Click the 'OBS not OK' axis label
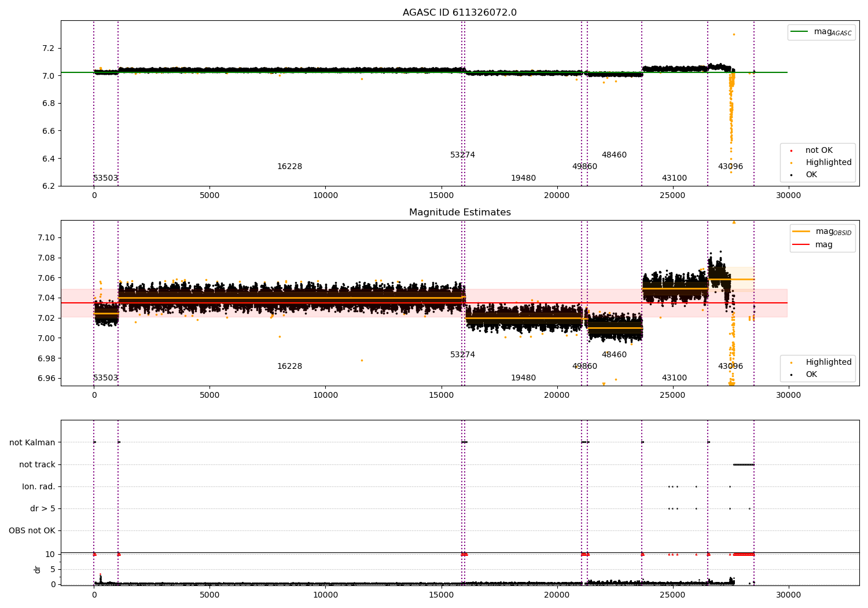This screenshot has width=868, height=608. coord(32,531)
